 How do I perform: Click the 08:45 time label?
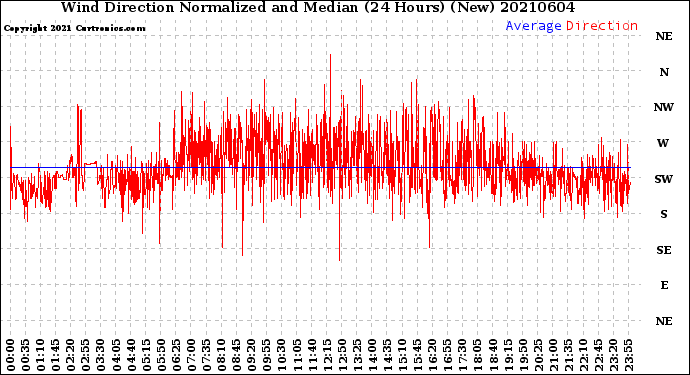[236, 355]
